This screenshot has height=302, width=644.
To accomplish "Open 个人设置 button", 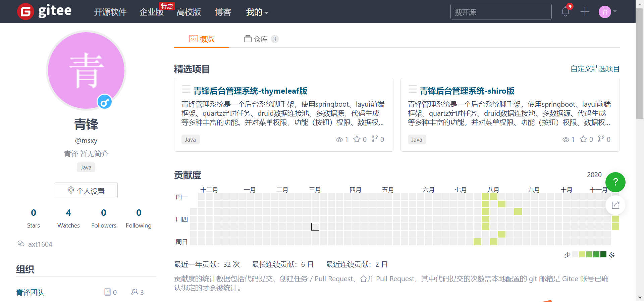I will pos(86,191).
